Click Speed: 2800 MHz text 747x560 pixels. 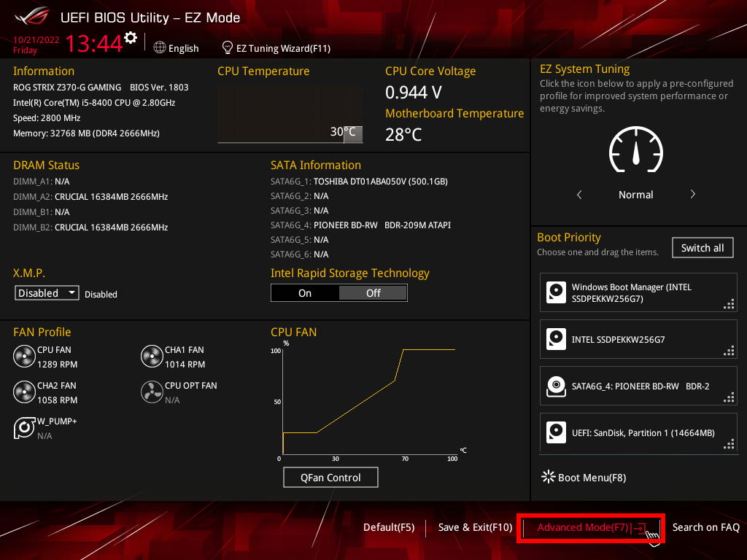47,117
